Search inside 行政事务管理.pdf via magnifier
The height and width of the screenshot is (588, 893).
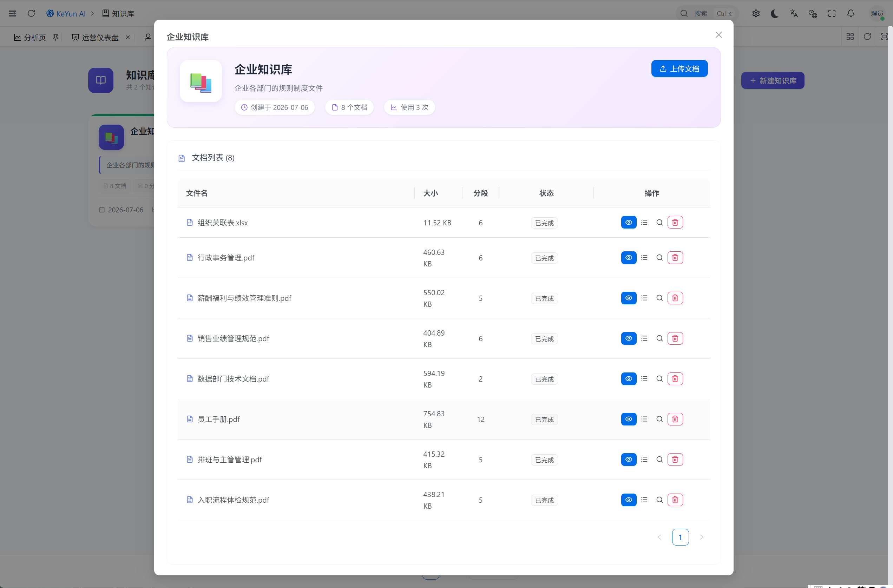click(659, 258)
